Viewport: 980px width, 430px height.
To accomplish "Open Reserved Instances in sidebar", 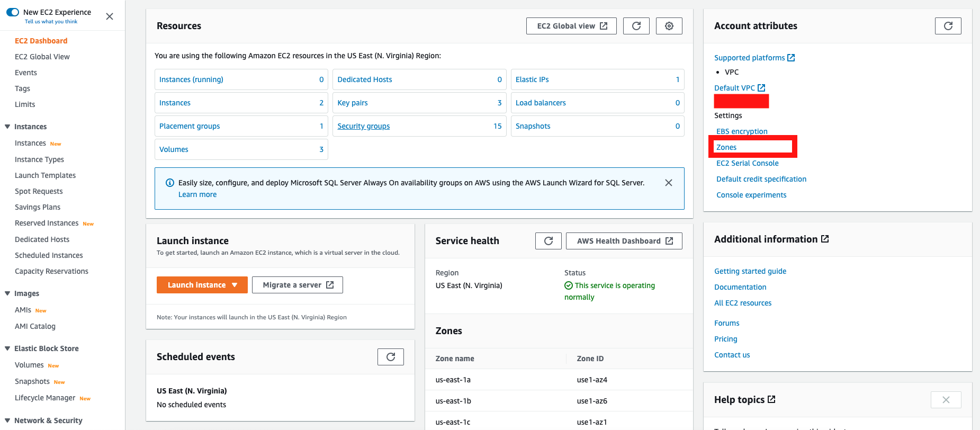I will 47,223.
